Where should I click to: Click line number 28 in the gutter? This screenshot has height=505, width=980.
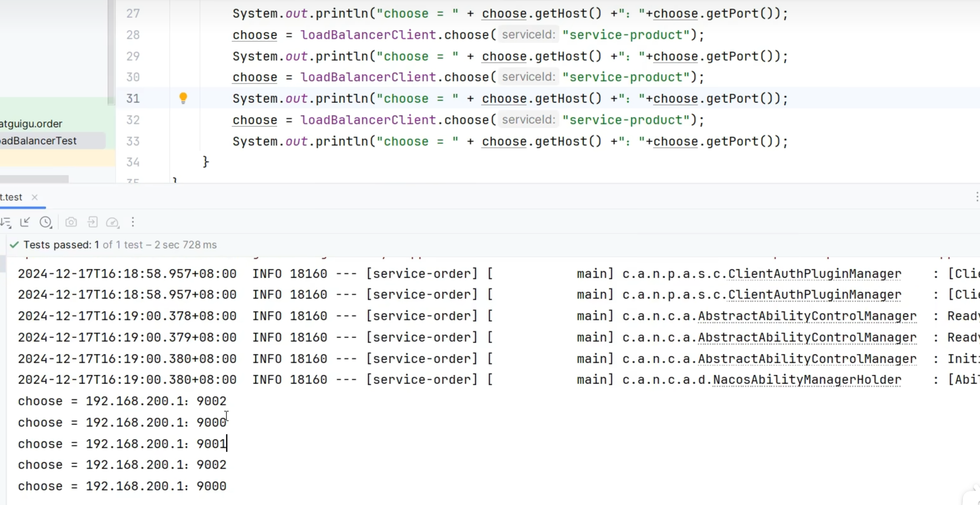click(133, 35)
